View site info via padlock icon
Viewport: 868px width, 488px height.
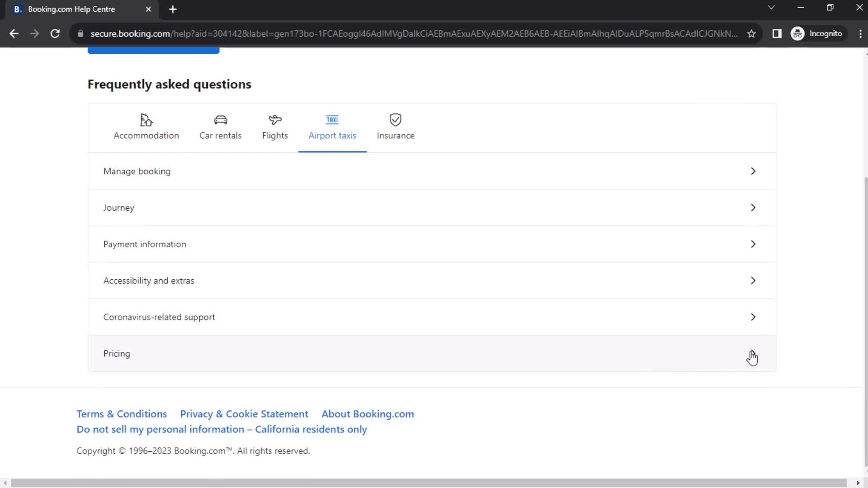80,33
